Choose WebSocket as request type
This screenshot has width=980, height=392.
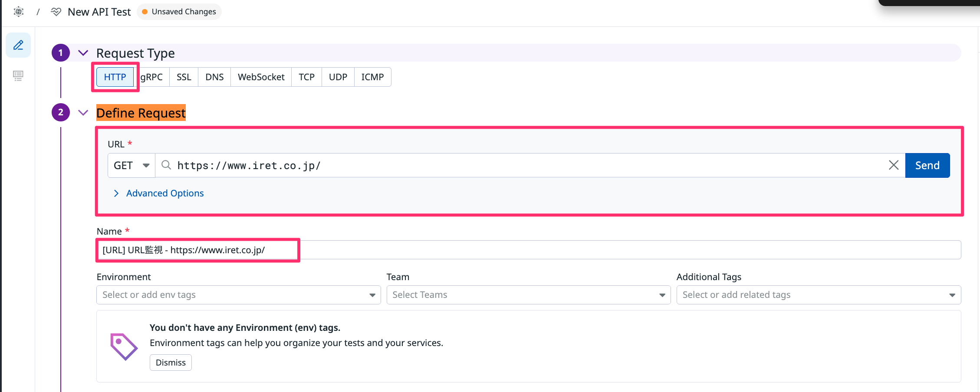261,77
